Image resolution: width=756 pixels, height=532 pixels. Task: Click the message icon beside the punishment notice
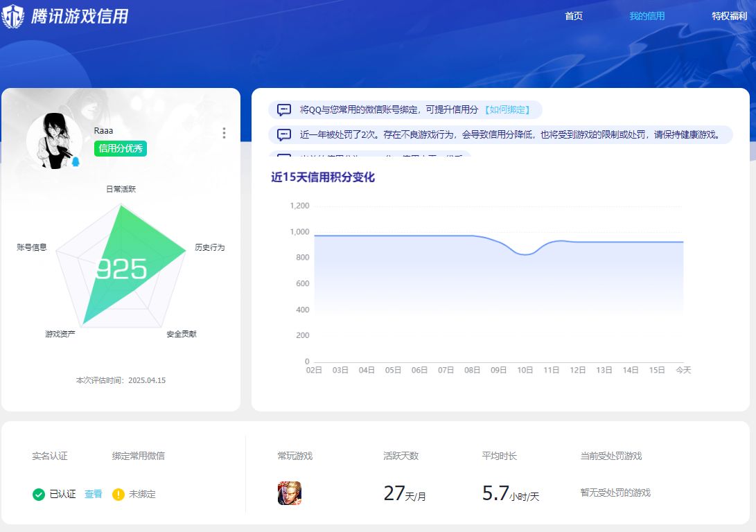284,134
